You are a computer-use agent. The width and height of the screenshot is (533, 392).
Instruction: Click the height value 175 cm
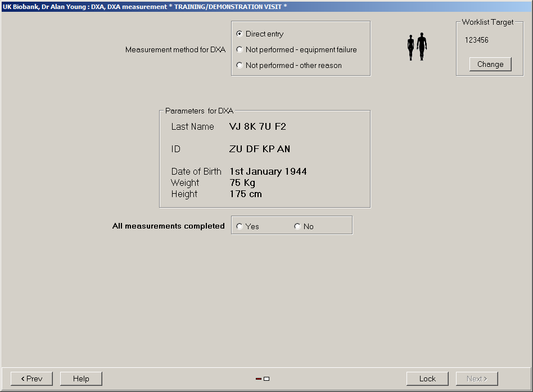[246, 194]
